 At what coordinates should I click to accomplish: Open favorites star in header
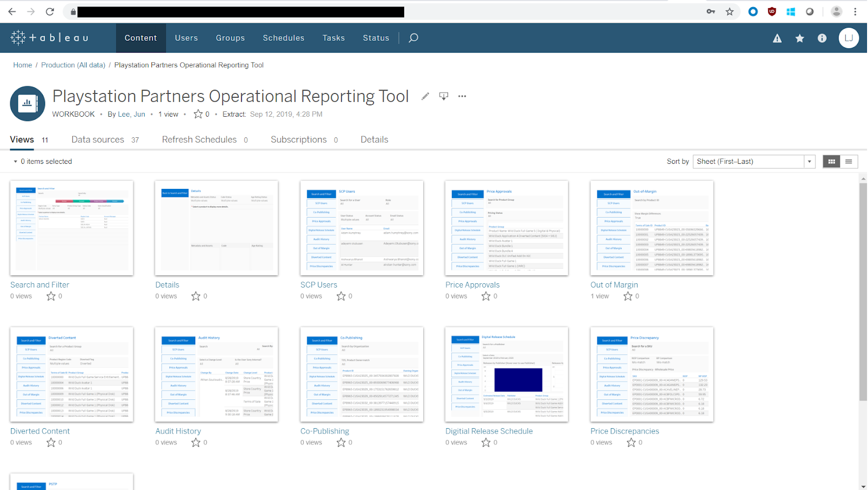(x=800, y=38)
